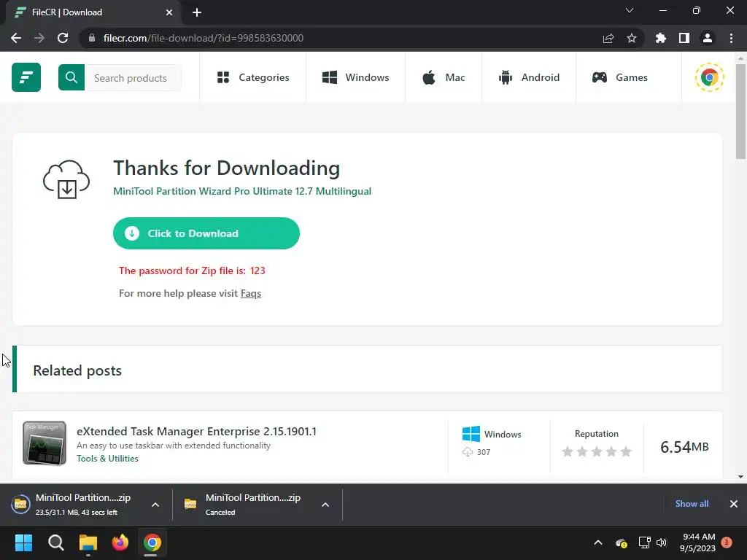The height and width of the screenshot is (560, 747).
Task: Open the Android section
Action: tap(529, 77)
